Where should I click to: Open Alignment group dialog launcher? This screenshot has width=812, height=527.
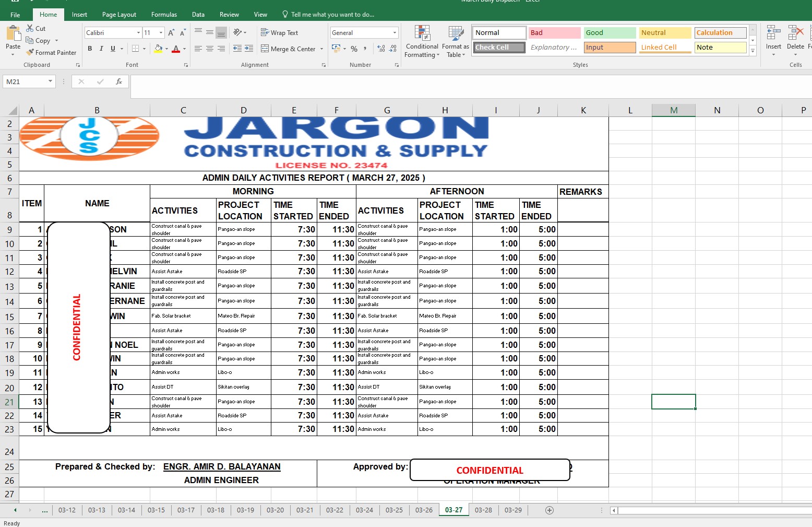click(x=324, y=65)
